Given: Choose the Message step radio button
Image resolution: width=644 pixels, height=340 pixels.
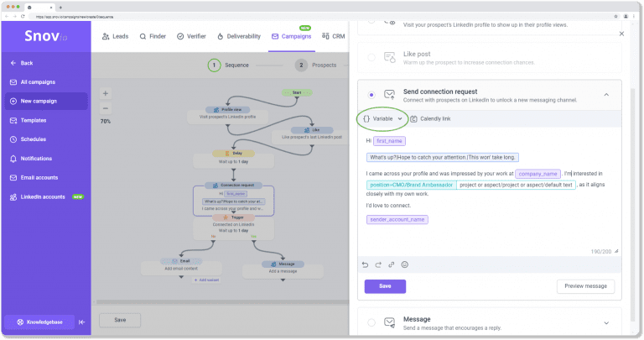Looking at the screenshot, I should point(371,322).
